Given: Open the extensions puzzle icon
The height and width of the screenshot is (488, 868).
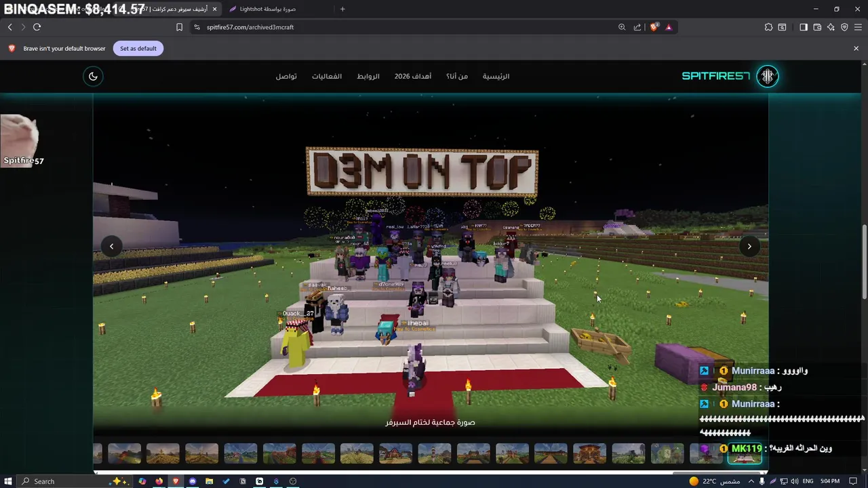Looking at the screenshot, I should point(768,27).
